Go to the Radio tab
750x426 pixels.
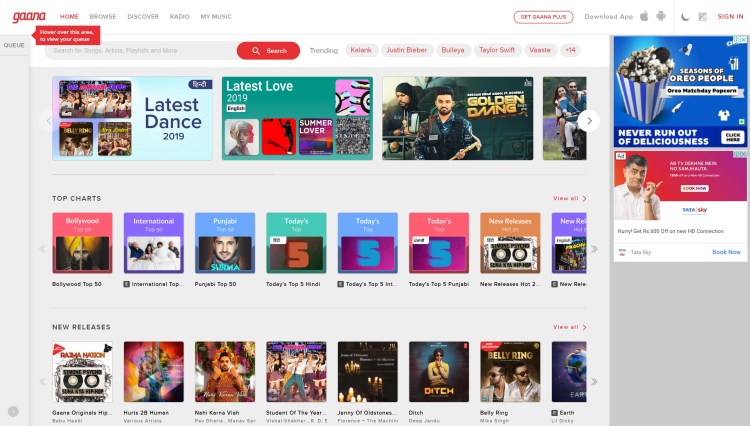179,17
